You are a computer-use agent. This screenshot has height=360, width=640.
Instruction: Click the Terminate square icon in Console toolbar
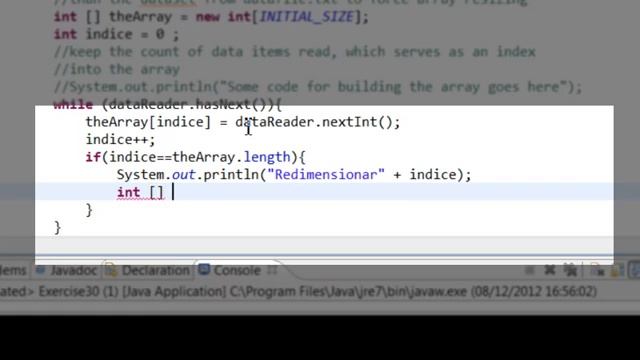point(529,270)
